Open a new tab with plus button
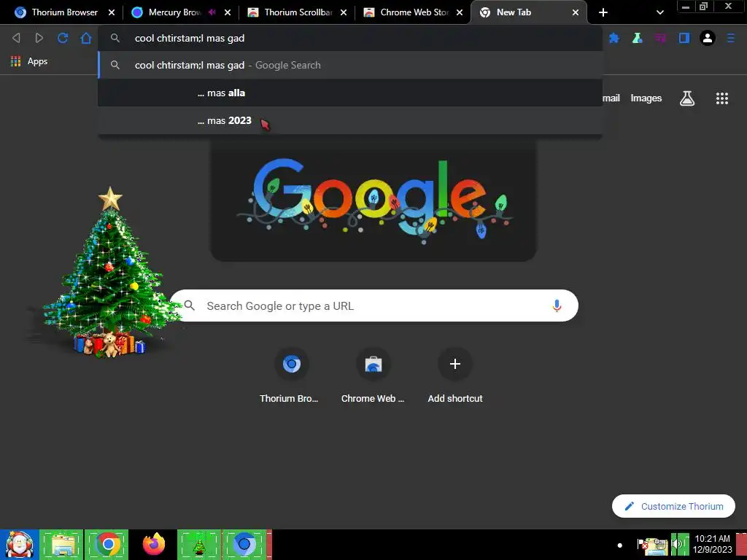Screen dimensions: 747x560 (603, 12)
